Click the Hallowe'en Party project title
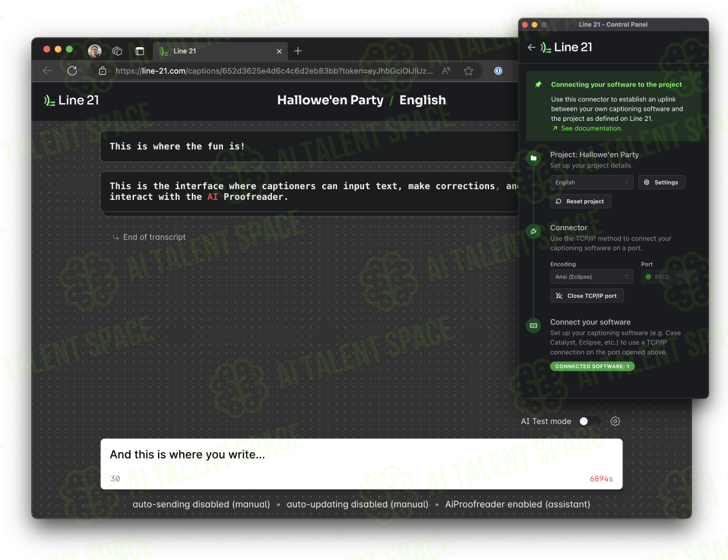Screen dimensions: 728x560 click(x=330, y=100)
